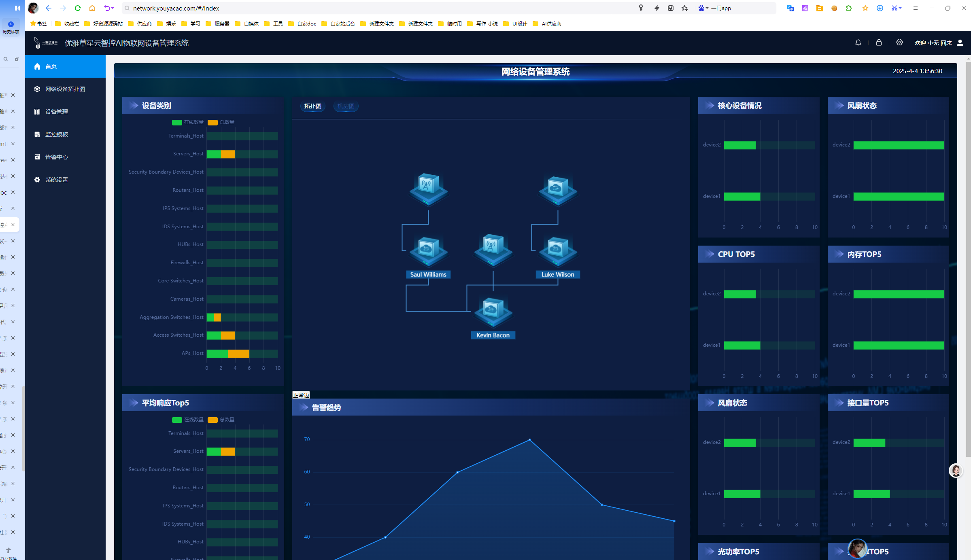Expand the 设备管理 sidebar menu

click(x=57, y=112)
